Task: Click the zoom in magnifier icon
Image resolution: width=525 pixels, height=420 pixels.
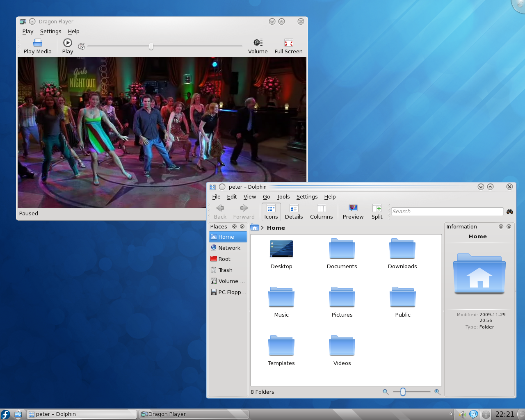Action: click(x=437, y=392)
